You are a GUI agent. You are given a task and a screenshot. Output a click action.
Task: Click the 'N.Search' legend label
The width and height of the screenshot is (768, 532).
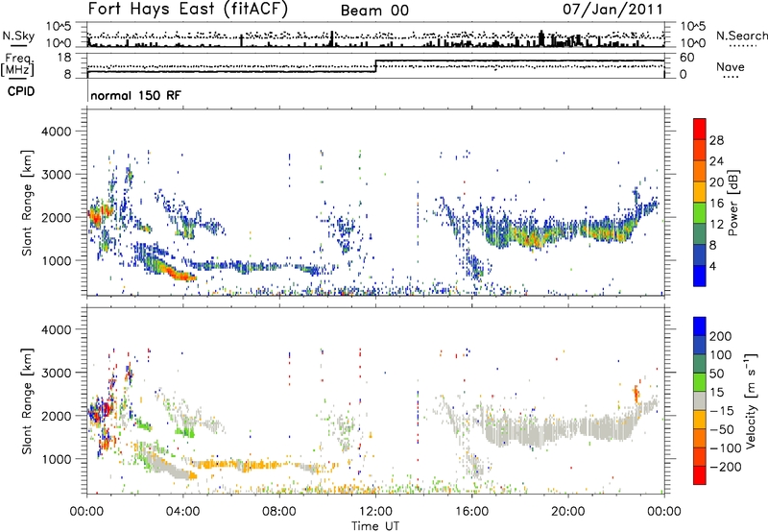(741, 36)
